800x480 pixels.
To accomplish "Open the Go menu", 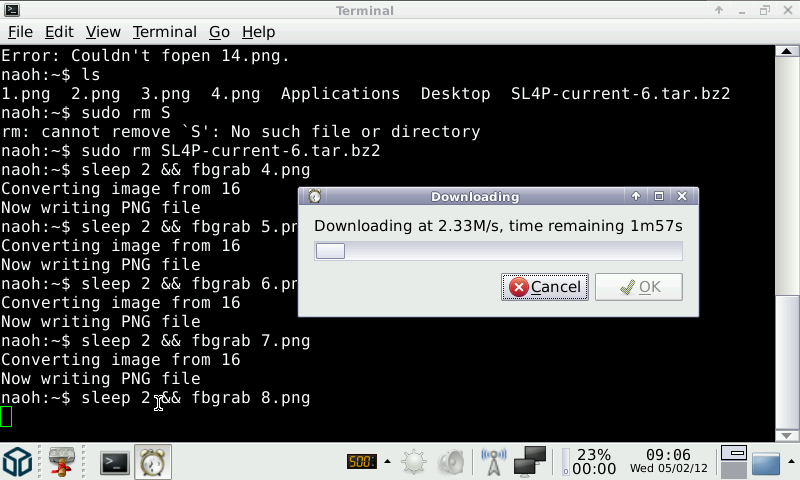I will tap(219, 32).
